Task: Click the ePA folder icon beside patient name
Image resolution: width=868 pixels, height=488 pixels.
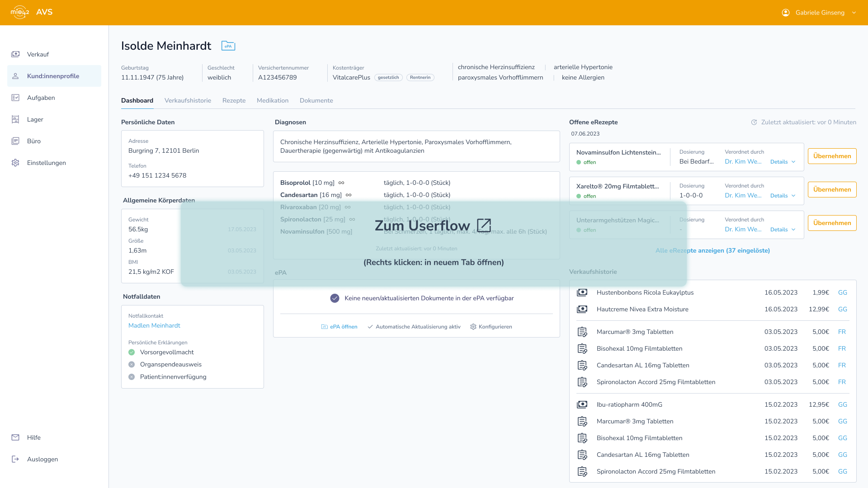Action: coord(228,46)
